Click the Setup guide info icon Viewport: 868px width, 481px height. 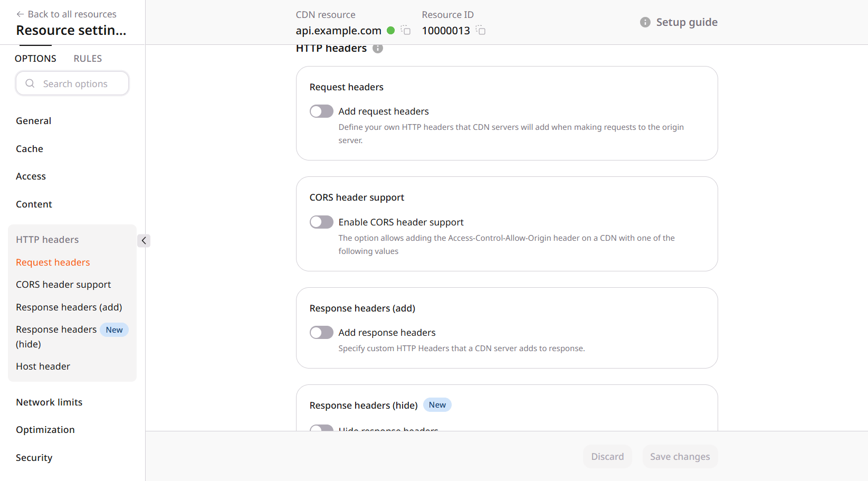pyautogui.click(x=645, y=22)
